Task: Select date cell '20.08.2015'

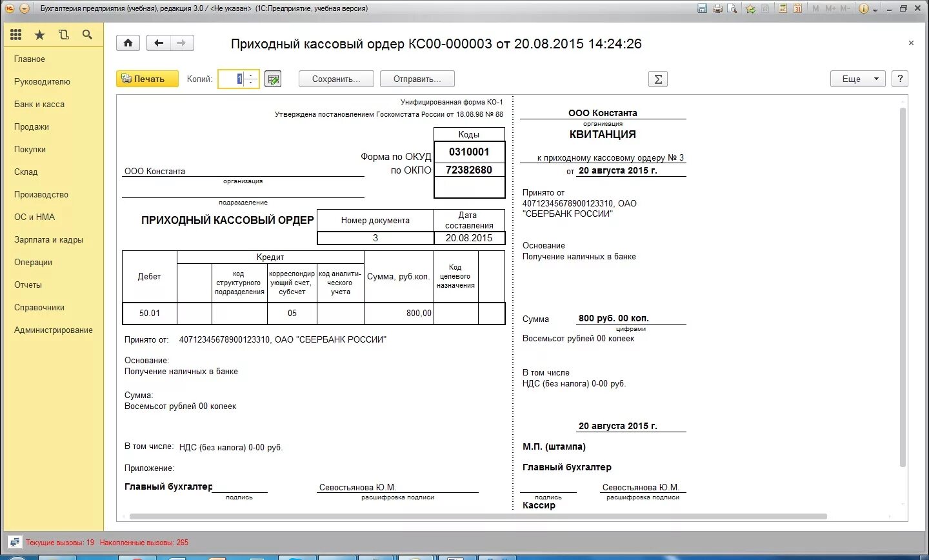Action: [469, 238]
